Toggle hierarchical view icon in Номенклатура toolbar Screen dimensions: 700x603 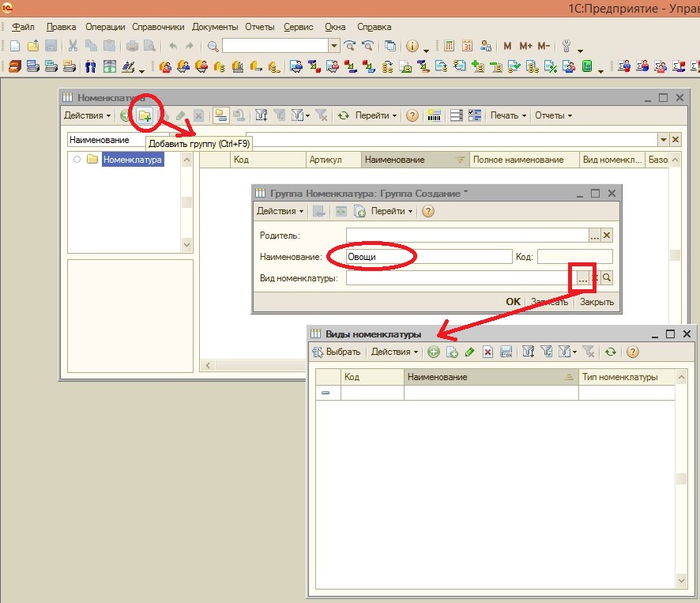pos(220,115)
